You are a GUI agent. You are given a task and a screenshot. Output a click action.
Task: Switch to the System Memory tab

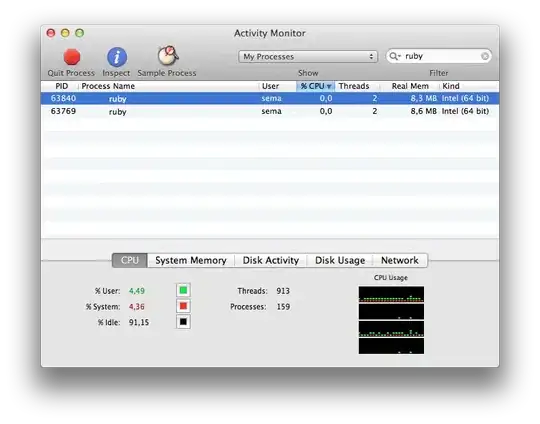click(x=191, y=260)
